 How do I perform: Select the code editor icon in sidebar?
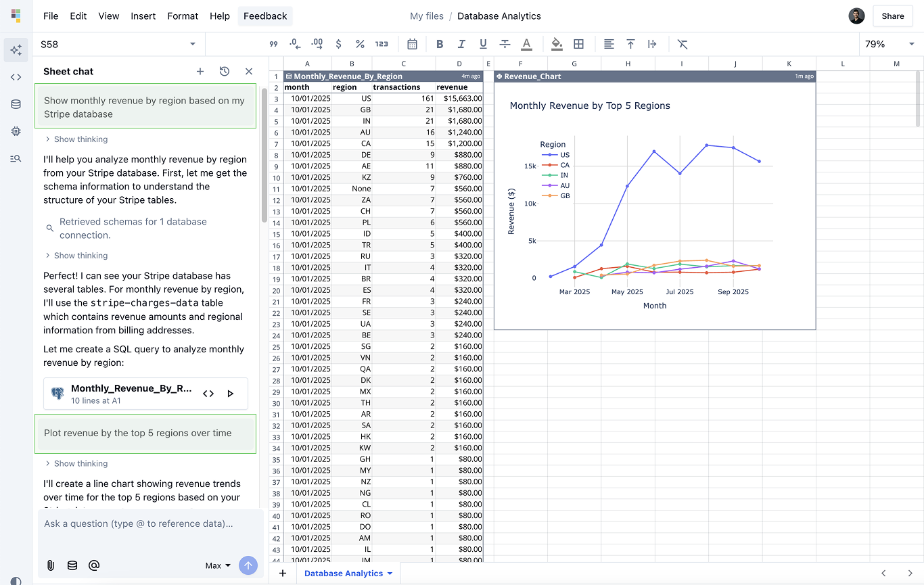point(16,76)
